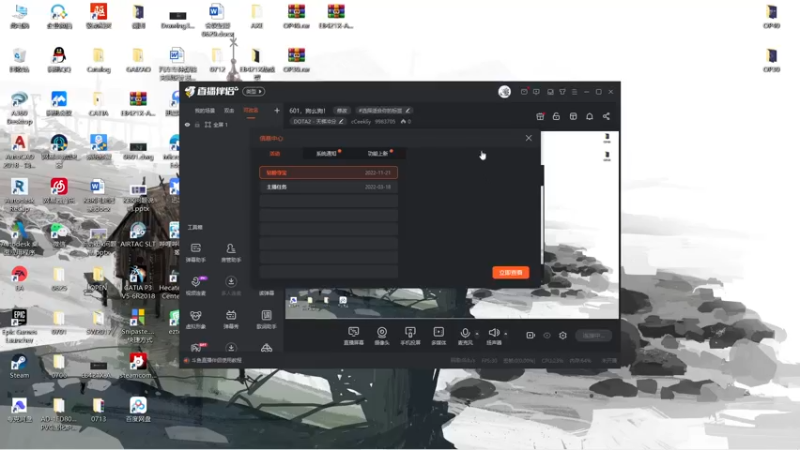
Task: Open the hamburger menu in title bar
Action: pyautogui.click(x=574, y=92)
